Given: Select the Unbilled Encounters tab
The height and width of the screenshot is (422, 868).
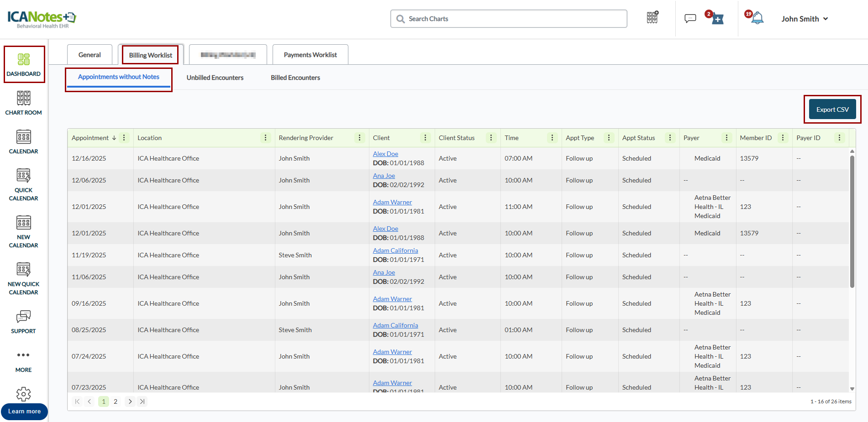Looking at the screenshot, I should click(x=215, y=78).
